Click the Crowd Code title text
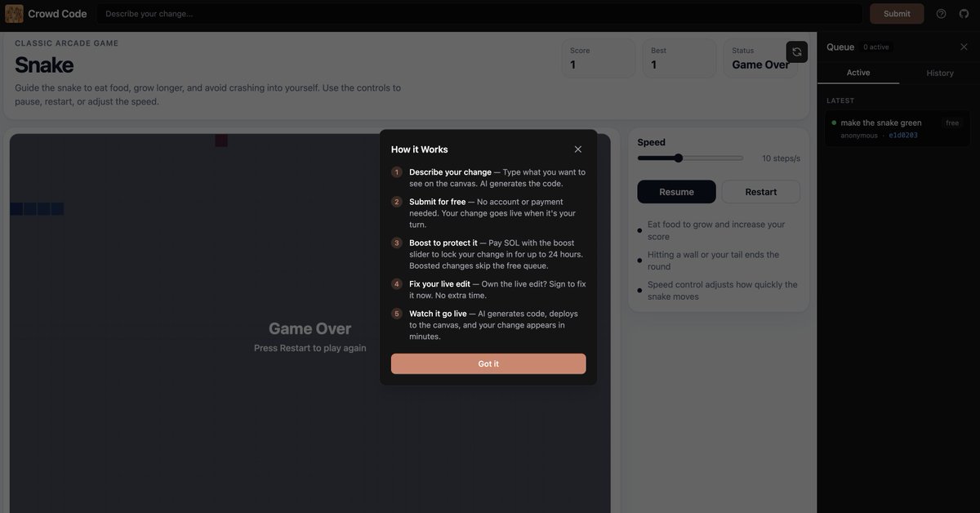 [x=57, y=14]
